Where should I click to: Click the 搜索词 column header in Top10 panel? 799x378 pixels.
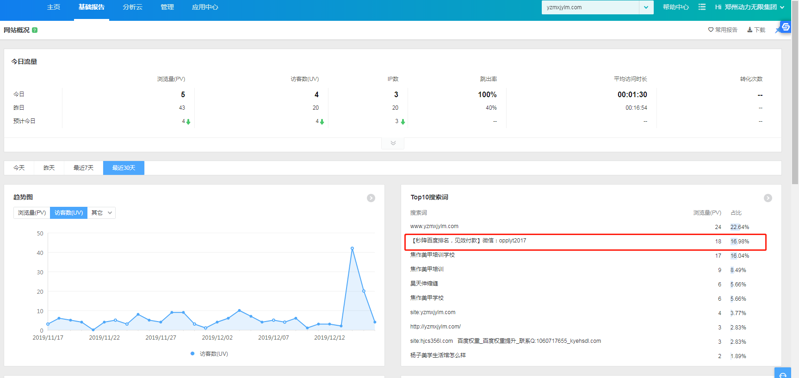point(418,212)
